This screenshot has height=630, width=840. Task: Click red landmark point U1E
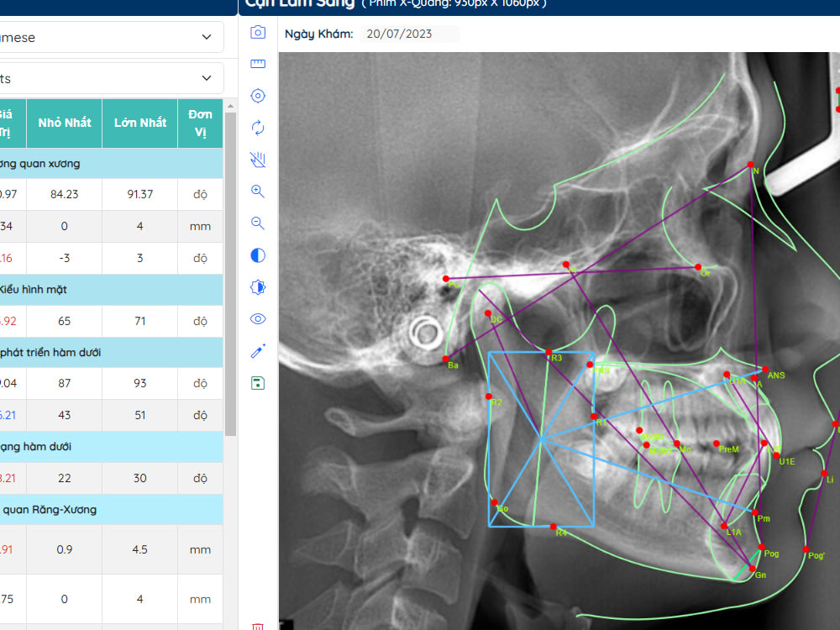(x=776, y=455)
